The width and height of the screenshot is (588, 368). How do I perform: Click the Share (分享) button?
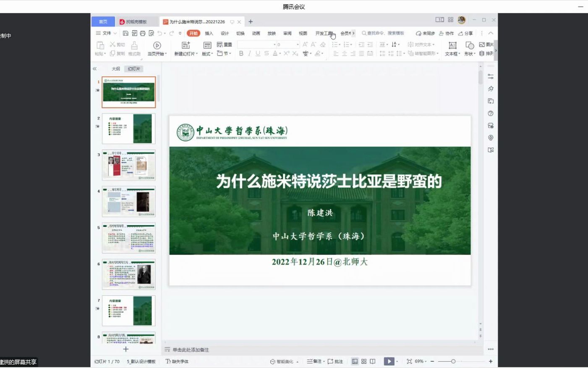click(x=465, y=33)
